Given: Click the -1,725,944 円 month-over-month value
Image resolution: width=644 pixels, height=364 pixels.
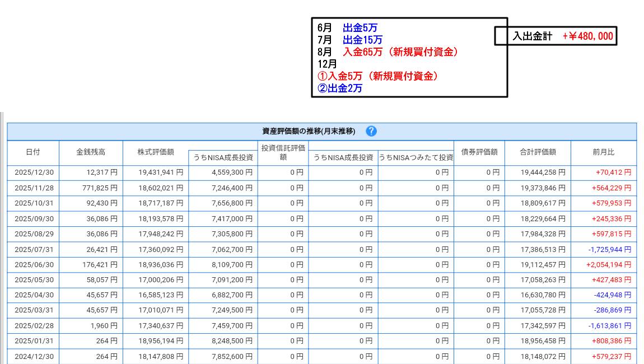Looking at the screenshot, I should tap(609, 249).
